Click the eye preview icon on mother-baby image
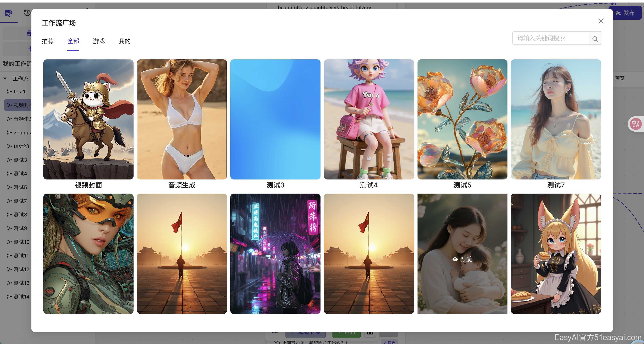Screen dimensions: 644x344 point(455,259)
